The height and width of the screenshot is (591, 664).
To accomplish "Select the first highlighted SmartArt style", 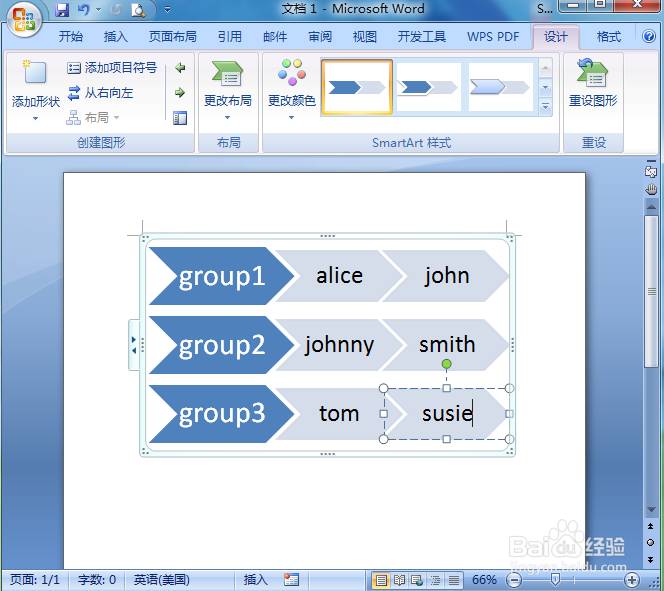I will (357, 87).
